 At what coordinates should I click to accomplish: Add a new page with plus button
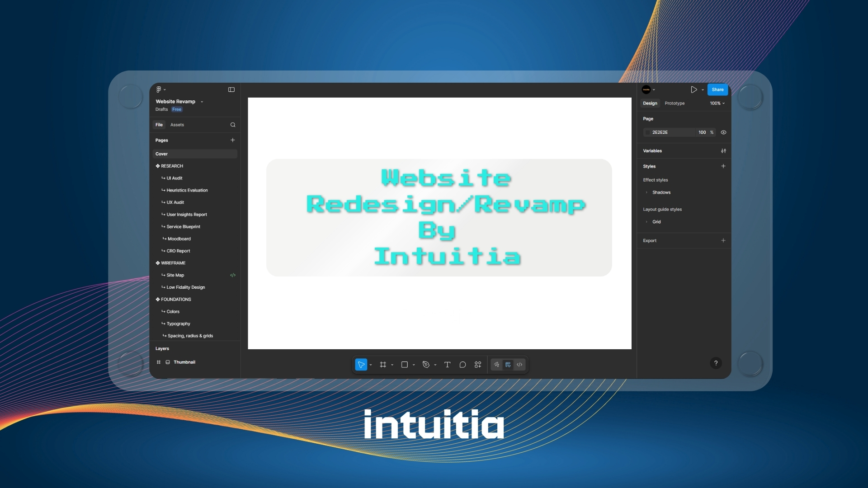pos(233,140)
